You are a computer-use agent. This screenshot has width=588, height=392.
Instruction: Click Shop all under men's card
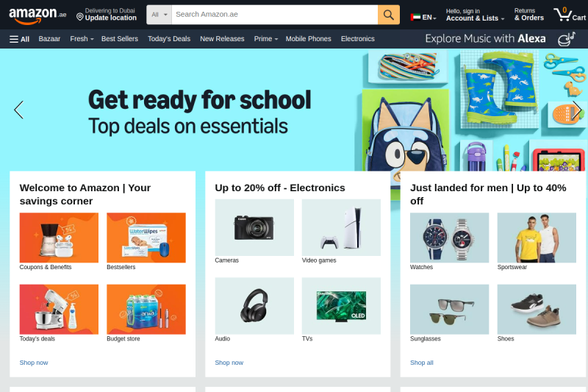(421, 363)
